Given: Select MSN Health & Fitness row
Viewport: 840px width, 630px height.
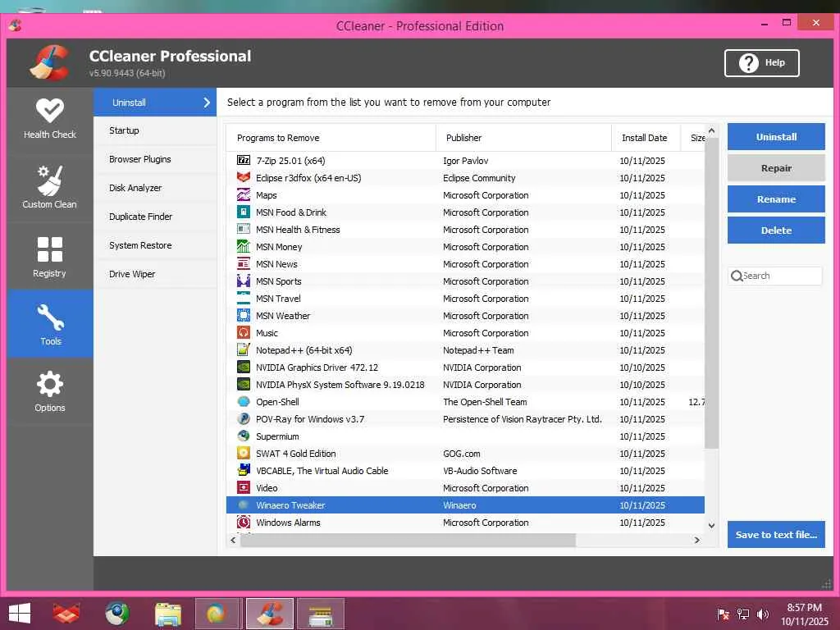Looking at the screenshot, I should point(465,230).
